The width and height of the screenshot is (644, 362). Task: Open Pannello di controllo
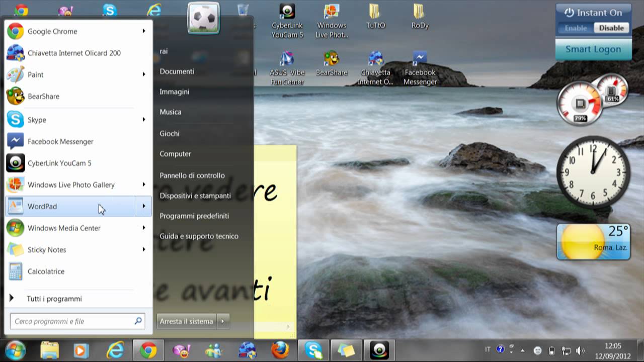(192, 175)
